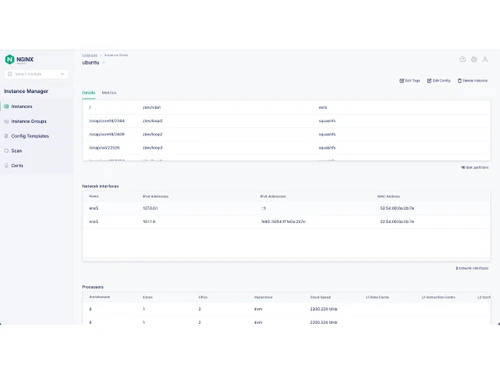Expand the ubuntu instance chevron

click(x=104, y=63)
